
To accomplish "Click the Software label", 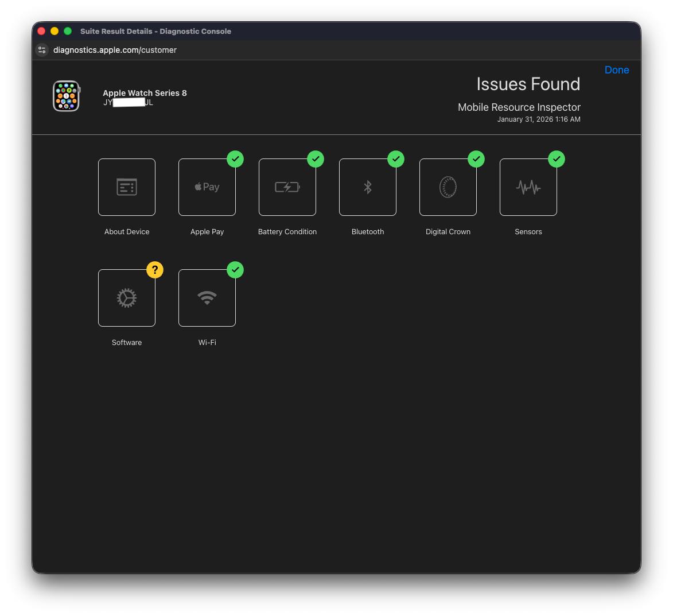I will 127,342.
